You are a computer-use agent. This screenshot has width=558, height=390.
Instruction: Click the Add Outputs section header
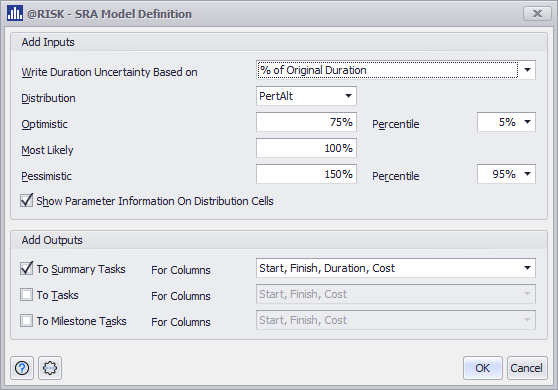(52, 240)
